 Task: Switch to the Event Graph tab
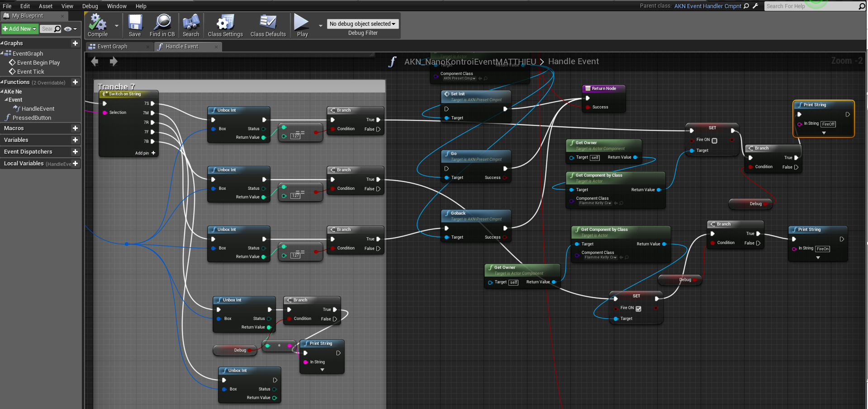tap(119, 47)
